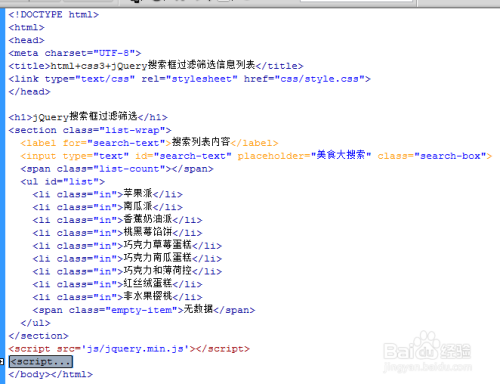Select the opening <html> tag line

click(x=26, y=27)
